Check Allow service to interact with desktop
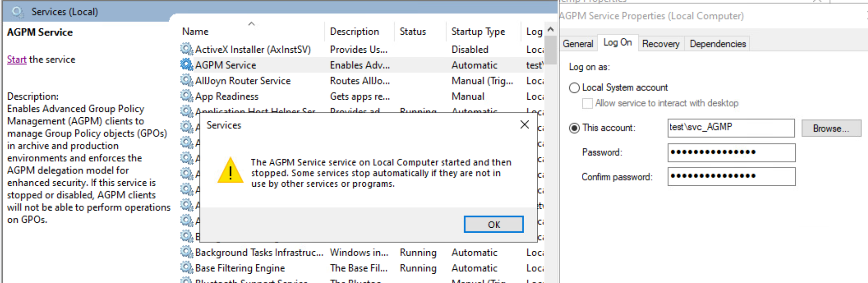Viewport: 868px width, 283px height. [587, 103]
